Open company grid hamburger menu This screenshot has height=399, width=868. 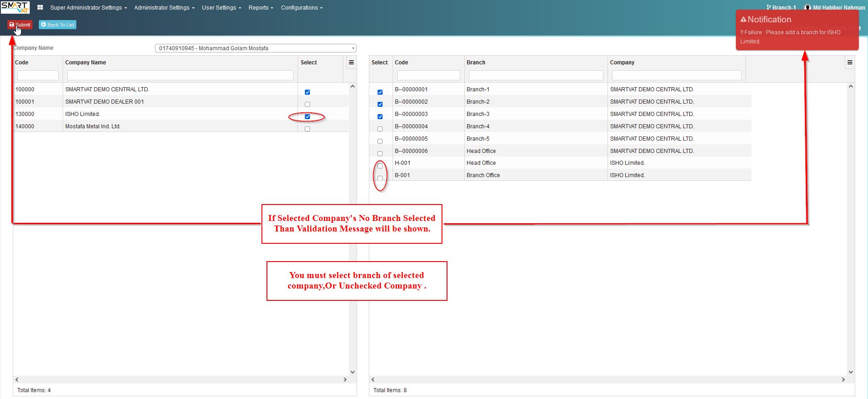coord(351,63)
